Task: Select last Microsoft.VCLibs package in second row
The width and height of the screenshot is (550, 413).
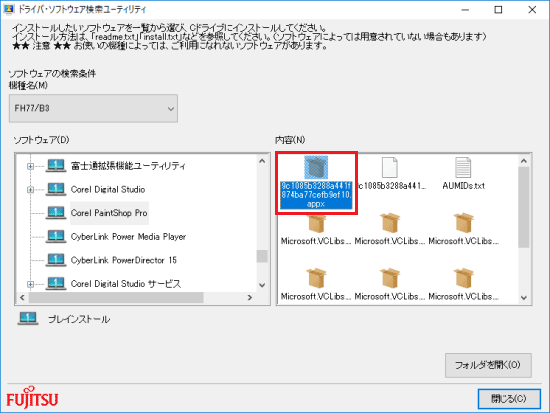Action: 463,222
